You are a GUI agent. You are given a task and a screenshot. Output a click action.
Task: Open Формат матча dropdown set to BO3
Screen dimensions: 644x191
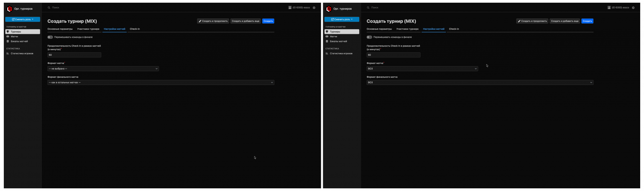(x=422, y=69)
